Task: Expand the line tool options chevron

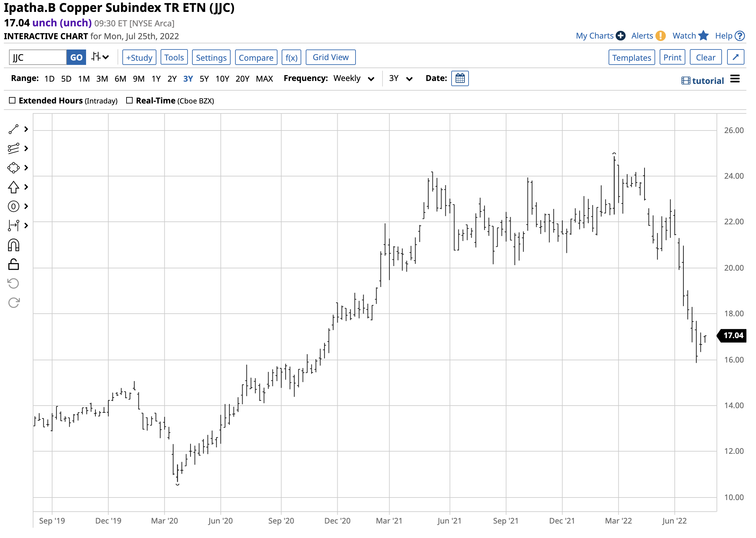Action: [26, 130]
